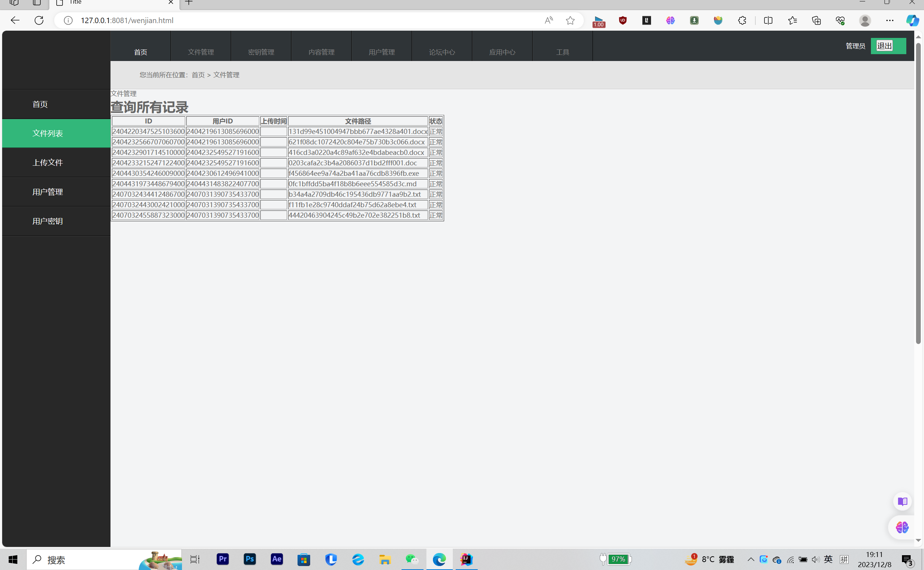Open 上传文件 in the sidebar
This screenshot has height=570, width=924.
[x=48, y=162]
